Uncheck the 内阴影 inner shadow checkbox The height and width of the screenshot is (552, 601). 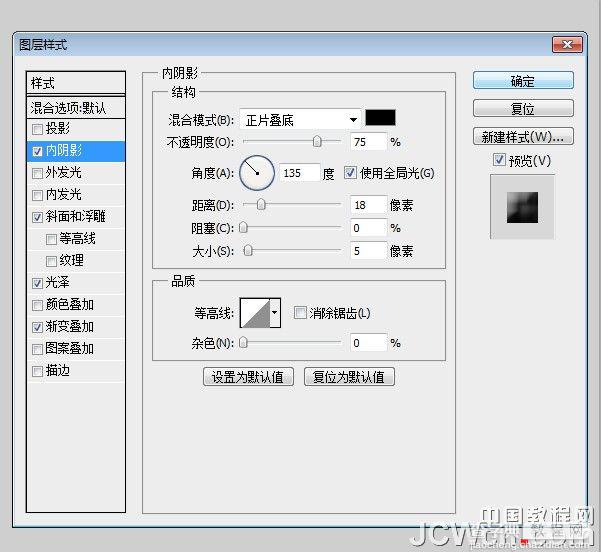(37, 151)
